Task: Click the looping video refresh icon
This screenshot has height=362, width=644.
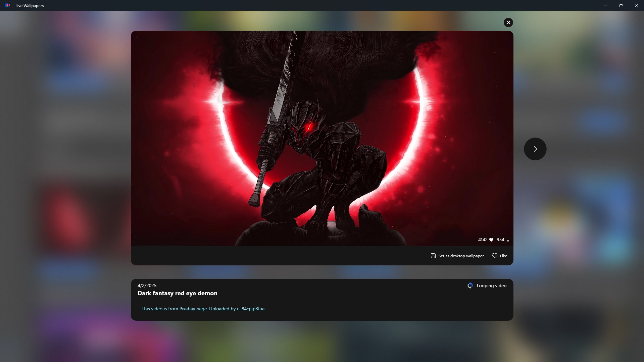Action: click(469, 285)
